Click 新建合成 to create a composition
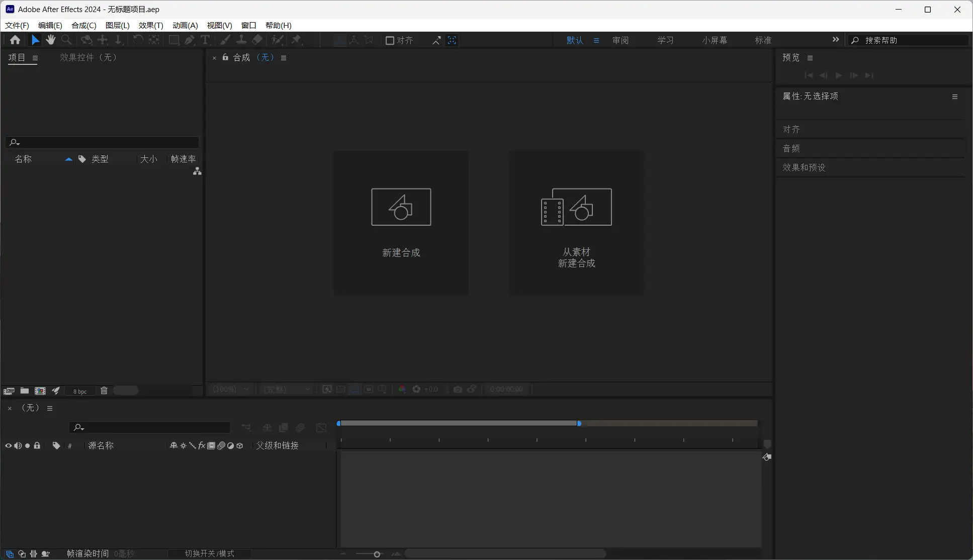This screenshot has width=973, height=560. pyautogui.click(x=401, y=223)
